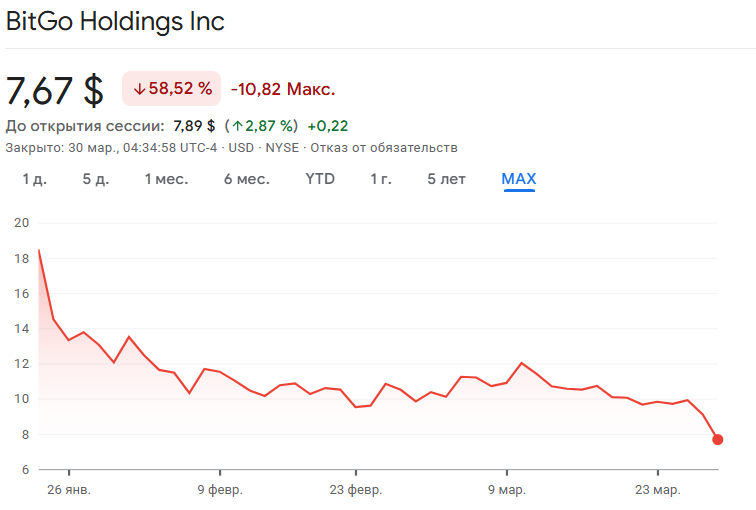
Task: Click the BitGo Holdings Inc title
Action: 115,22
